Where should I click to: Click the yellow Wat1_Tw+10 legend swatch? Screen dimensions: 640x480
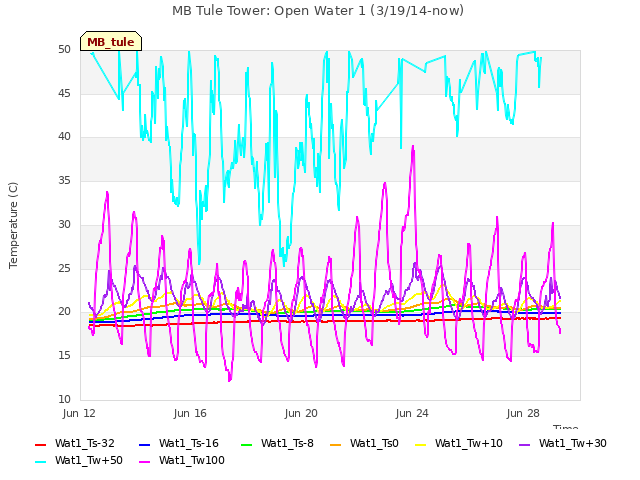click(420, 444)
